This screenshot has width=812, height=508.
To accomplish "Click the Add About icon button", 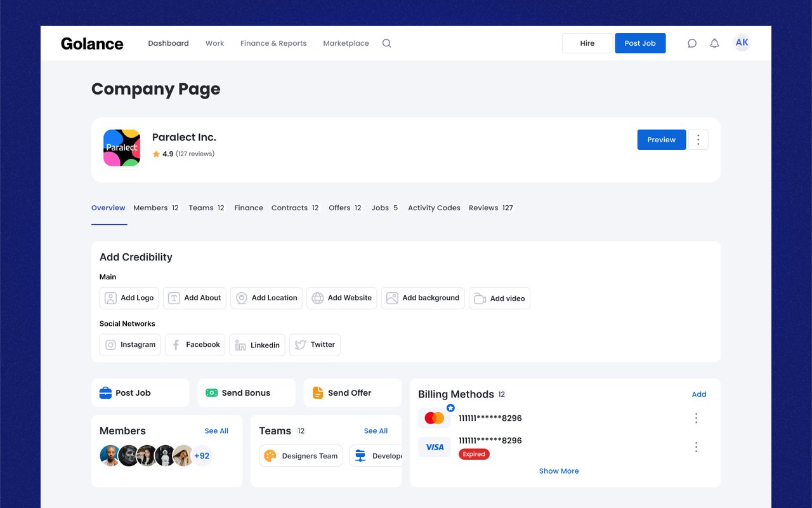I will 195,298.
